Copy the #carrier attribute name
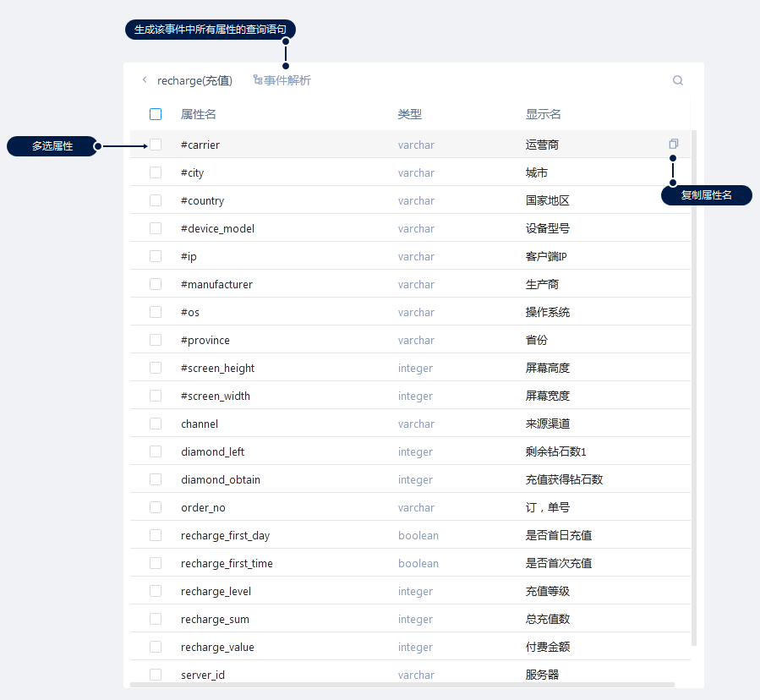The height and width of the screenshot is (700, 760). point(673,144)
